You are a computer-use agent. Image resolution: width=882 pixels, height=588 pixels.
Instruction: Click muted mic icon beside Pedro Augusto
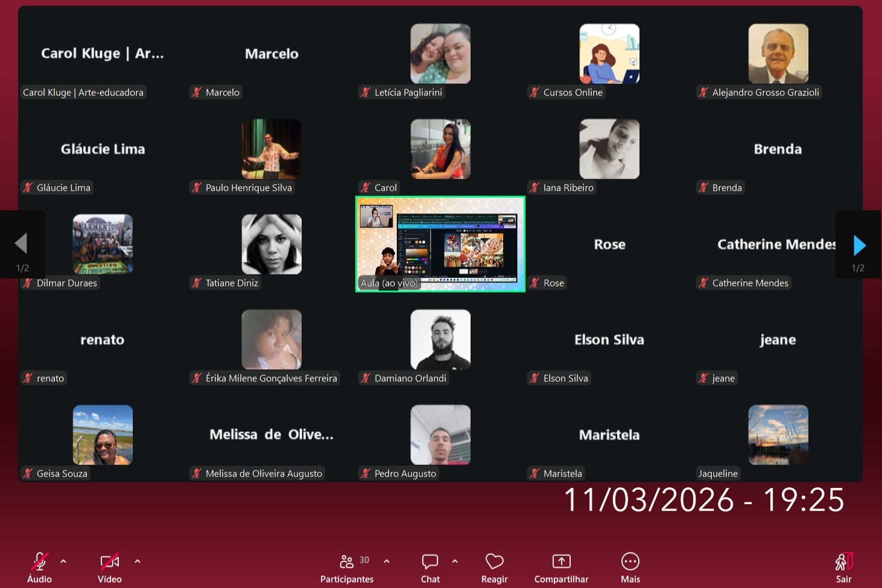point(366,473)
